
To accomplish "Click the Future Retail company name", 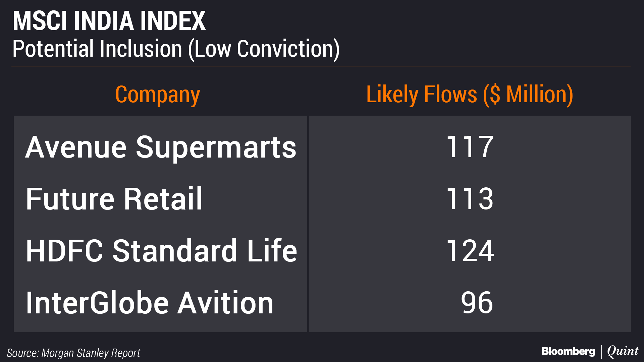I will [x=114, y=199].
